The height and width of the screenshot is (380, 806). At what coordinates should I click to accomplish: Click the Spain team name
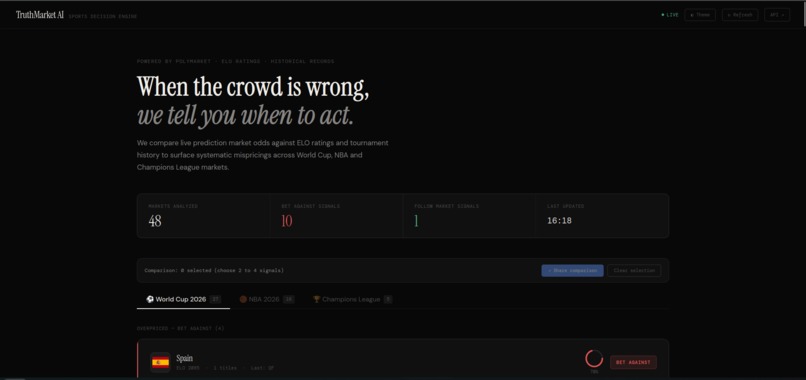click(x=185, y=358)
